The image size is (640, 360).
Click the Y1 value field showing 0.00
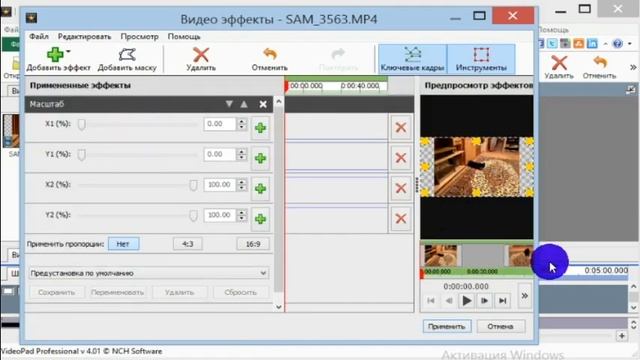(x=220, y=154)
